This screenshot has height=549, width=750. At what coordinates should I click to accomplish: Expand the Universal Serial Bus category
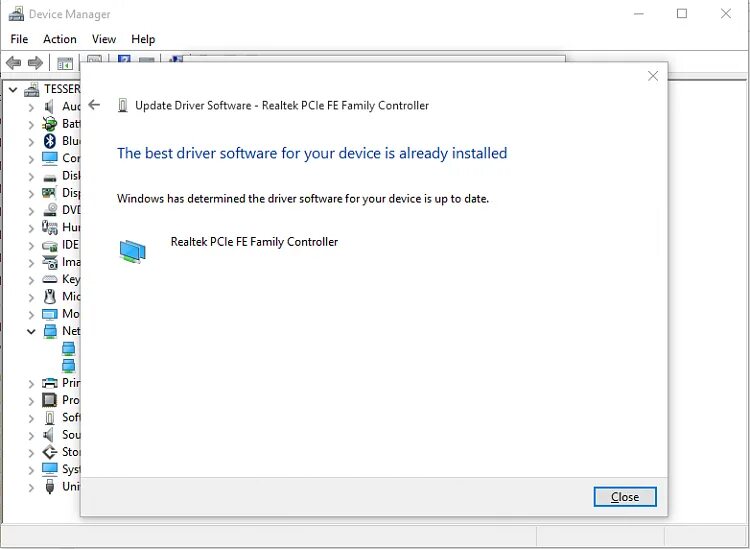point(31,487)
